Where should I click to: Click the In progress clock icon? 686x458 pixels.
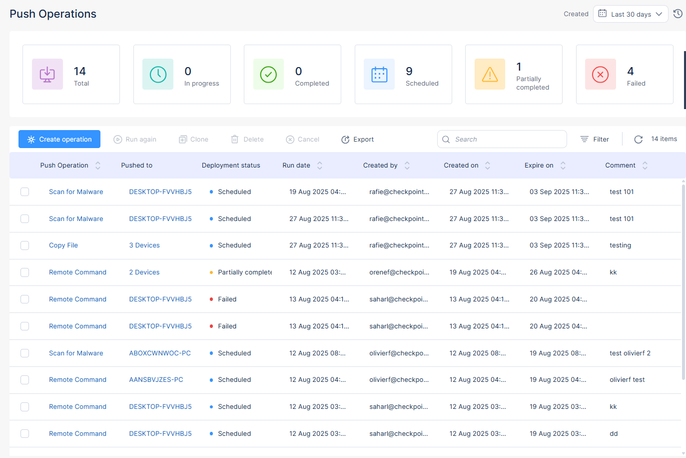(x=158, y=74)
